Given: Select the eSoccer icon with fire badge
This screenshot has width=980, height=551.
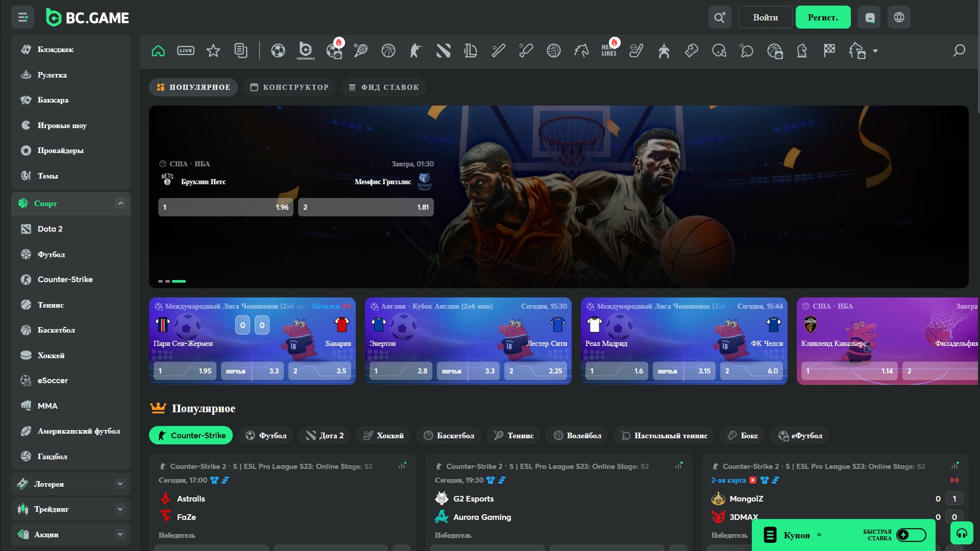Looking at the screenshot, I should [x=334, y=51].
